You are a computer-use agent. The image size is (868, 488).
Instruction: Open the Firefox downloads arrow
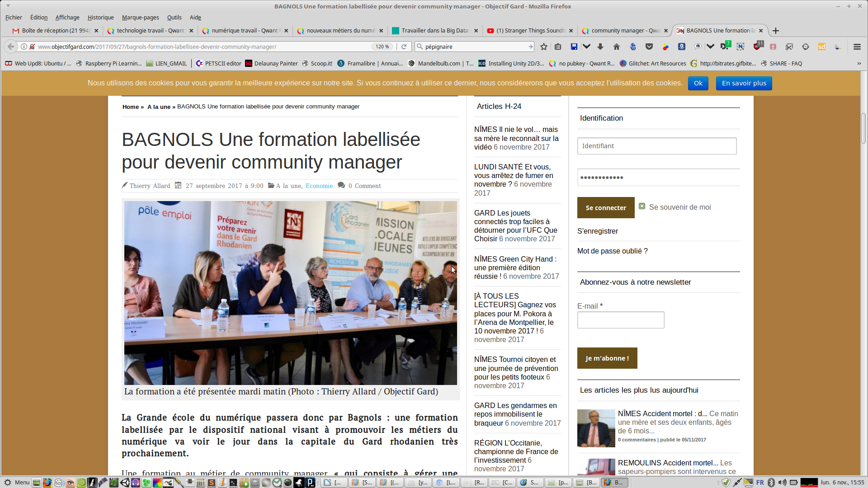(600, 47)
